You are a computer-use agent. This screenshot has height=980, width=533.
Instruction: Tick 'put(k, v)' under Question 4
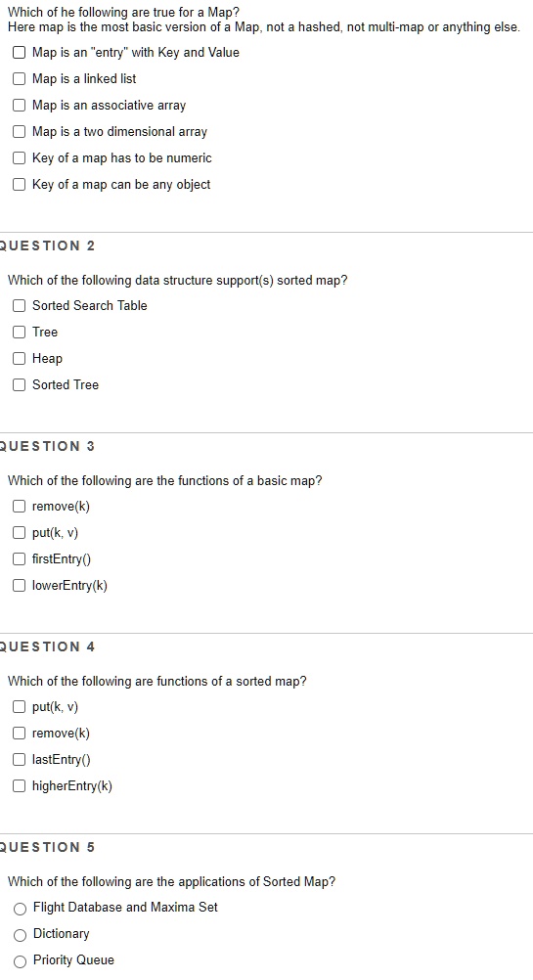20,707
